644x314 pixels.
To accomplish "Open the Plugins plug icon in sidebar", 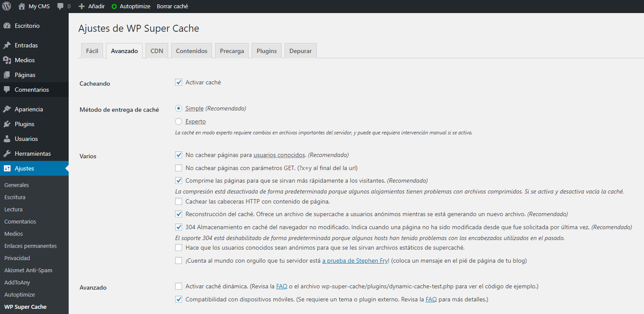I will [x=7, y=124].
